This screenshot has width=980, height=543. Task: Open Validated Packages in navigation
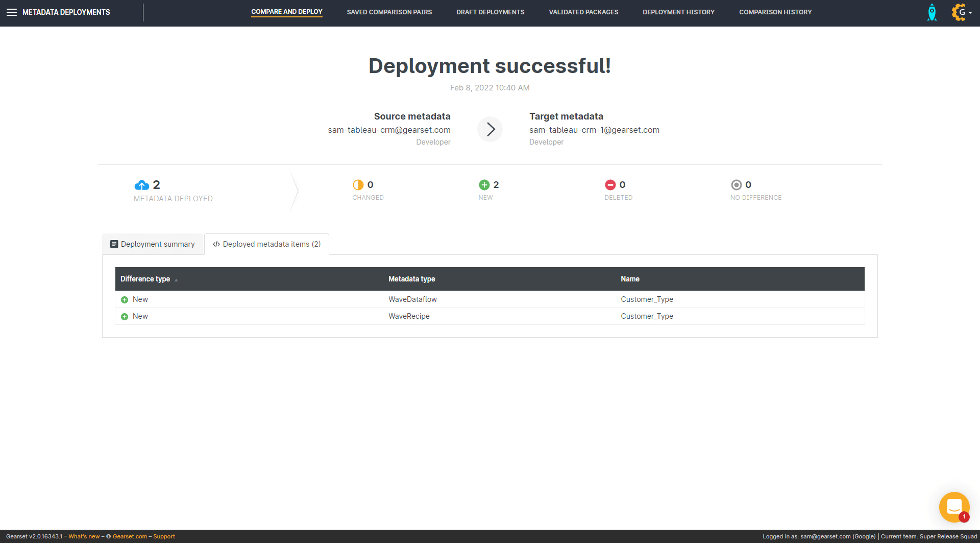(583, 12)
